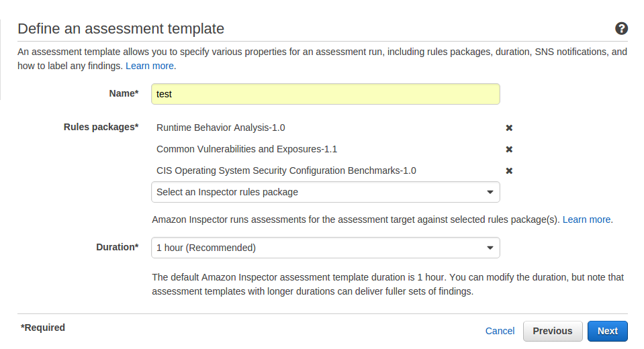Viewport: 644px width, 349px height.
Task: Open Learn more link about rules packages
Action: click(586, 219)
